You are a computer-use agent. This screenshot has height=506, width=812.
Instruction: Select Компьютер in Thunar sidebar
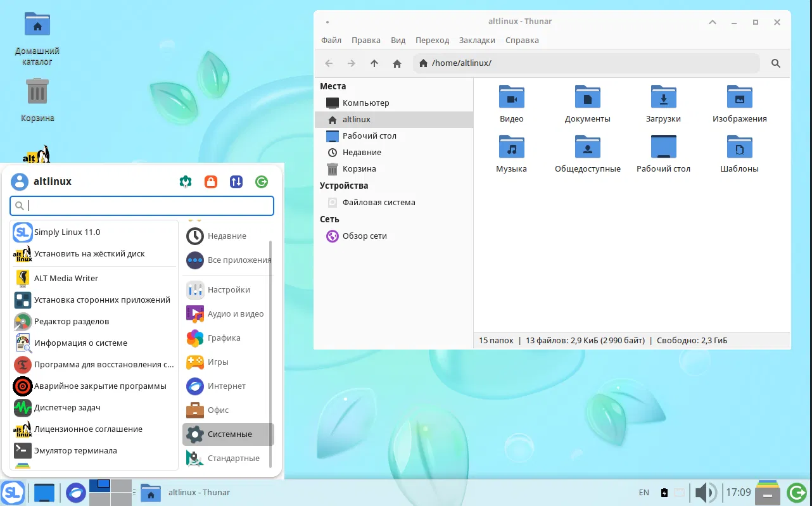coord(394,103)
